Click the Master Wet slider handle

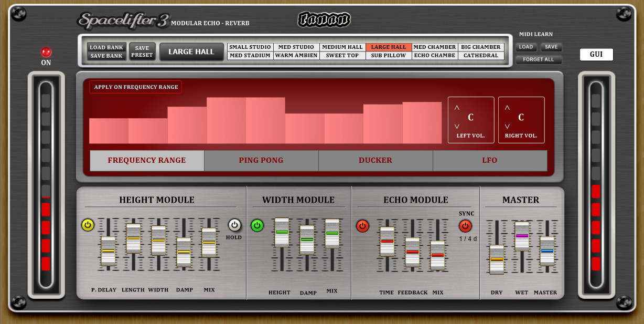pyautogui.click(x=522, y=236)
